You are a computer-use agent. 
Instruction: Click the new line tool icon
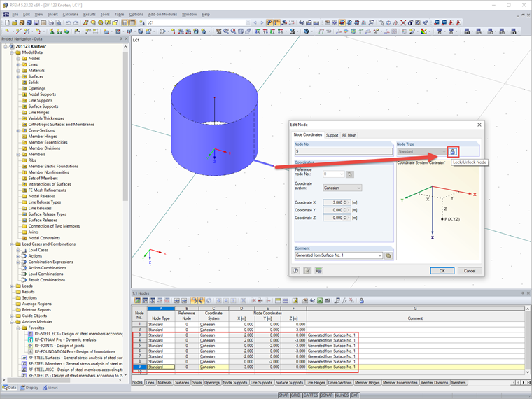point(18,31)
